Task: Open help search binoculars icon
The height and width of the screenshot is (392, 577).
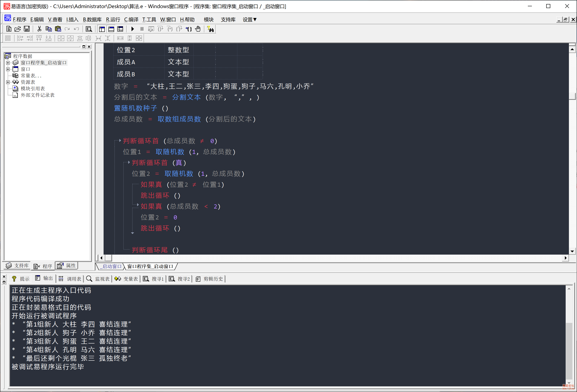Action: [211, 29]
